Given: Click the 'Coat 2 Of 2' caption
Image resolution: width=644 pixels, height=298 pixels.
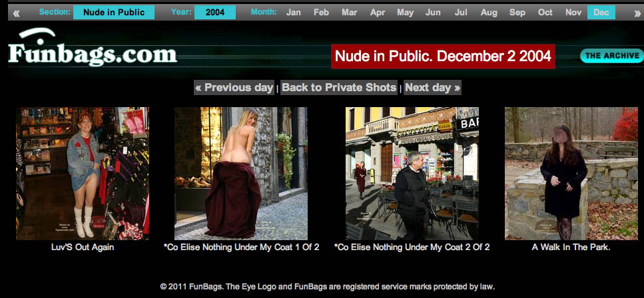Looking at the screenshot, I should 412,247.
